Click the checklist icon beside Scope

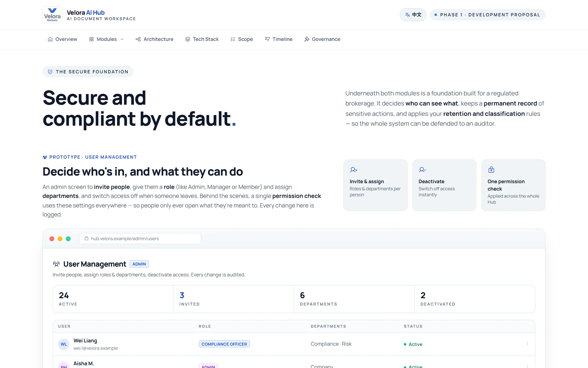233,39
